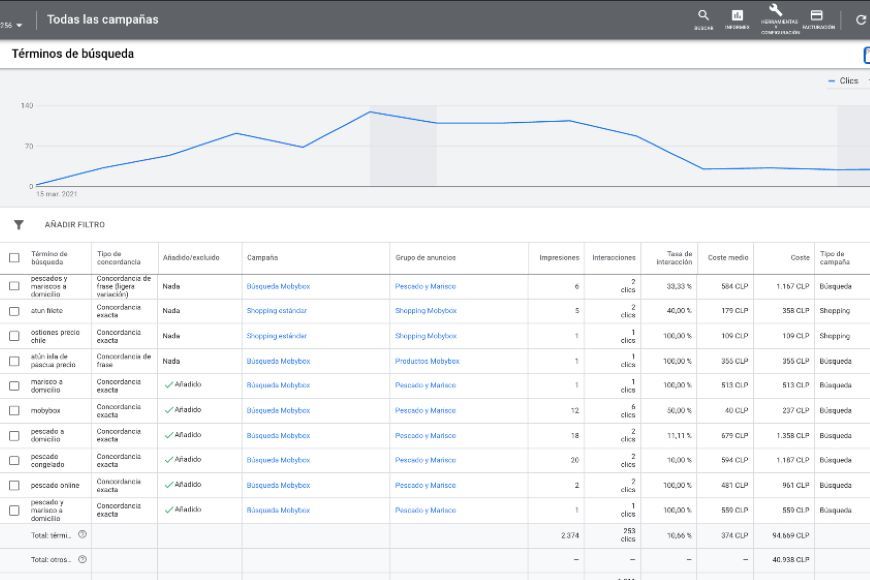Open Pescado y Marisco link in pescado congelado row
The width and height of the screenshot is (870, 580).
point(426,460)
